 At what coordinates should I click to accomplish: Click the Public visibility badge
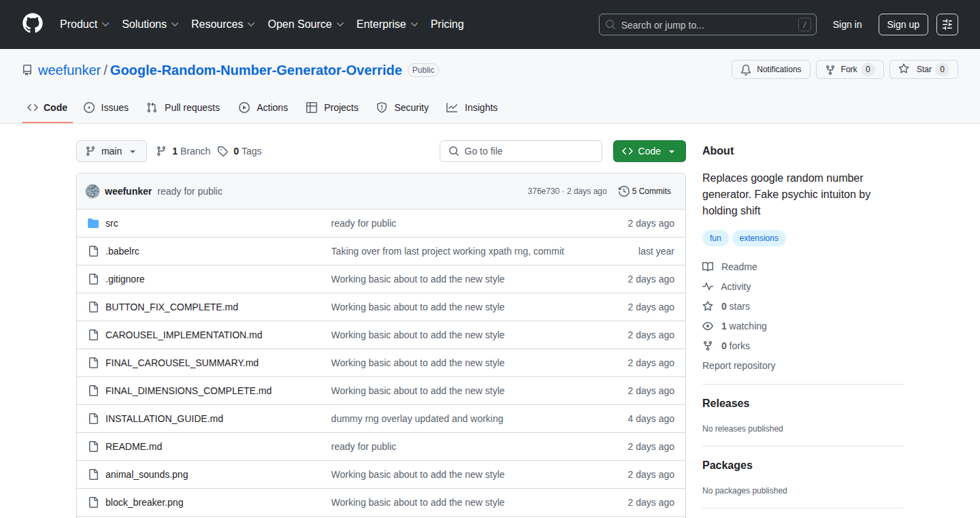[423, 70]
